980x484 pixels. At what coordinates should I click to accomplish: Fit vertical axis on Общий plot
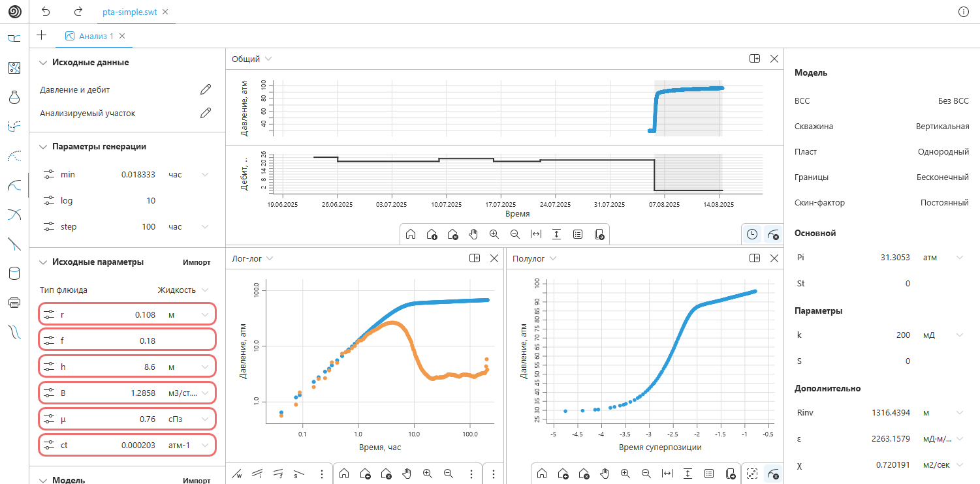click(557, 234)
